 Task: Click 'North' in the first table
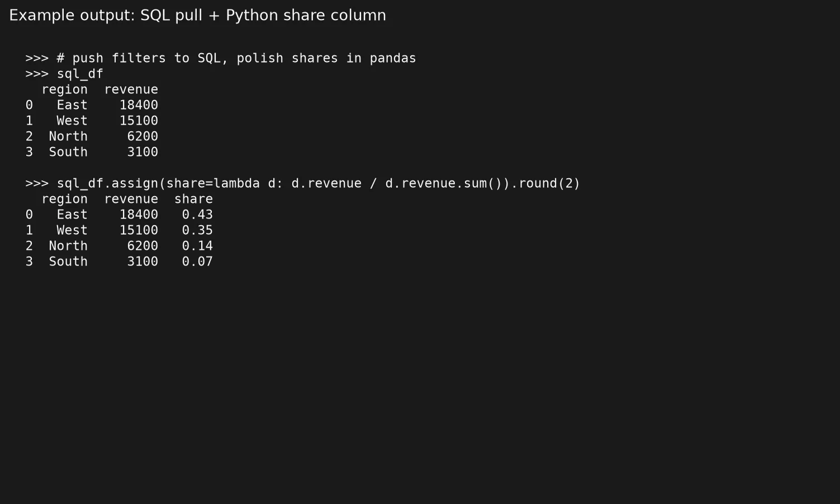tap(69, 136)
